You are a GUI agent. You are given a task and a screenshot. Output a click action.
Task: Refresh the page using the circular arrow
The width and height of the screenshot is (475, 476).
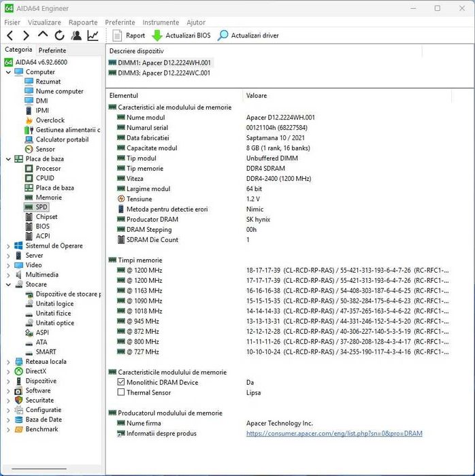59,35
